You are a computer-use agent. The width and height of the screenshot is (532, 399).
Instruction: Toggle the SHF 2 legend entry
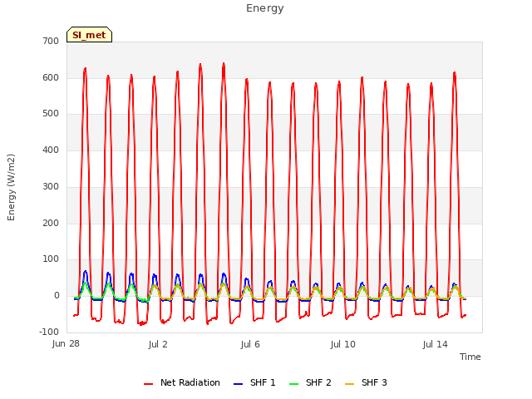[x=310, y=382]
